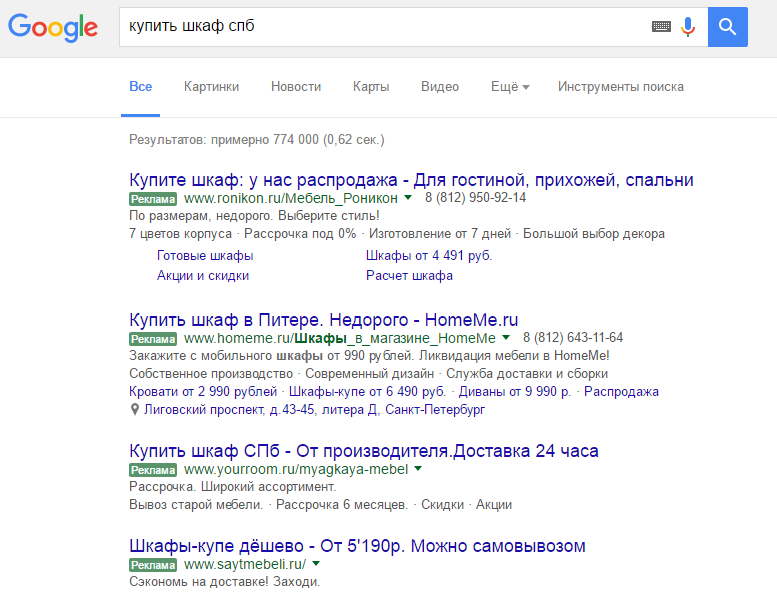Switch to Картинки tab
This screenshot has height=598, width=777.
tap(212, 87)
